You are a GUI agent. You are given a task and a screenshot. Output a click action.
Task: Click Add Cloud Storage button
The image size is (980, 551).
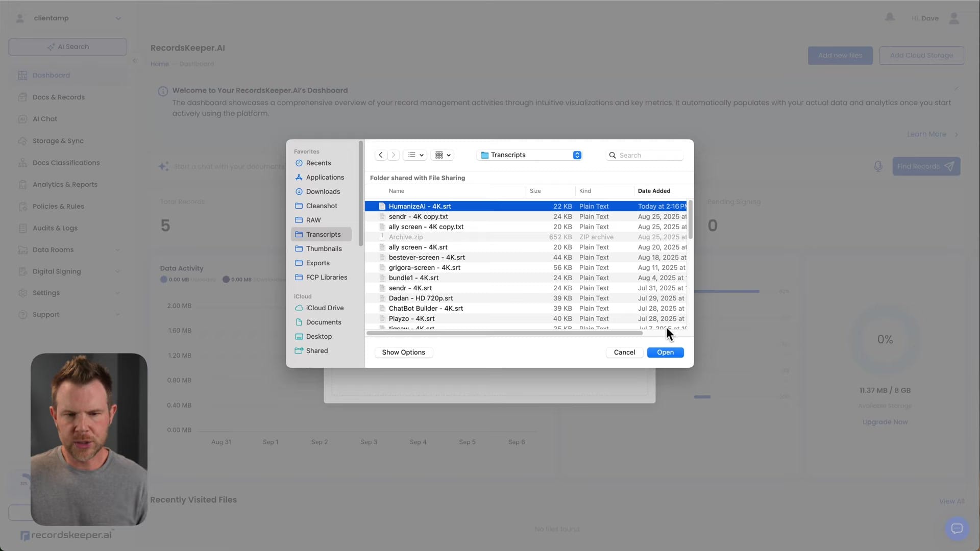(921, 56)
